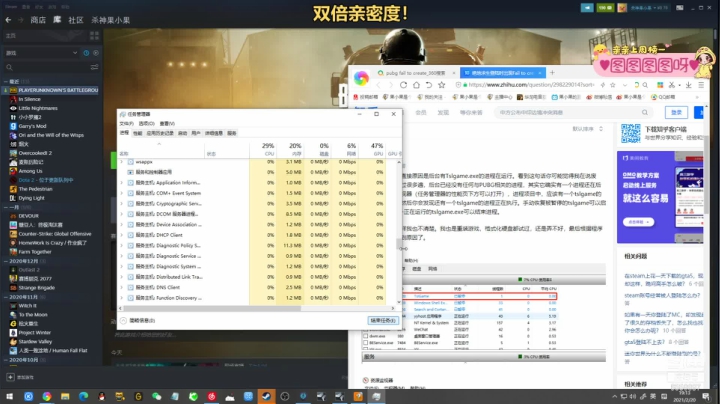Collapse the 2020年12月 games group
720x404 pixels.
coord(6,261)
